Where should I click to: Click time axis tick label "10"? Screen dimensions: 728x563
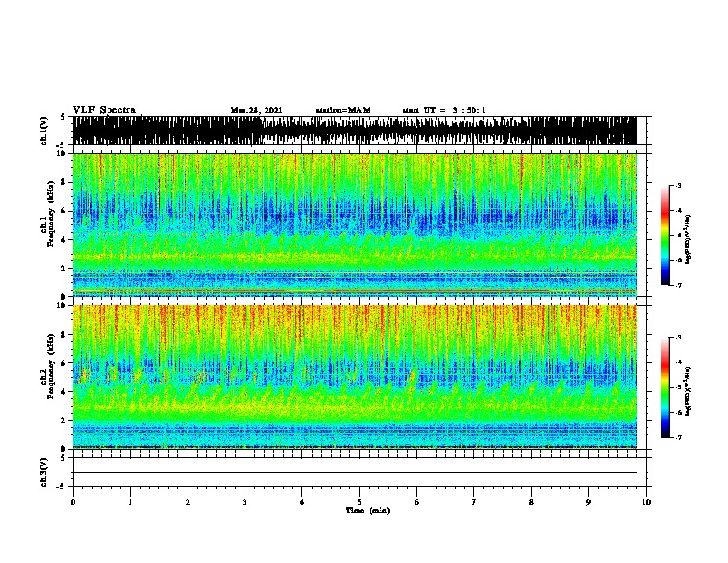(x=646, y=502)
